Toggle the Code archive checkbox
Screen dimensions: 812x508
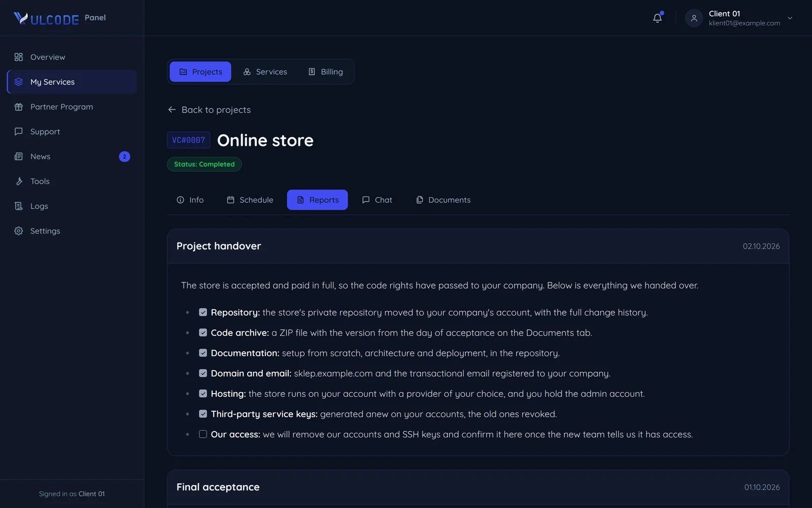[x=203, y=333]
